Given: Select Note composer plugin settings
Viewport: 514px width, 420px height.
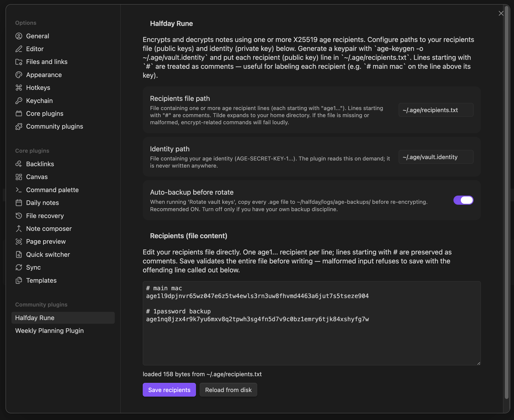Looking at the screenshot, I should click(x=63, y=229).
